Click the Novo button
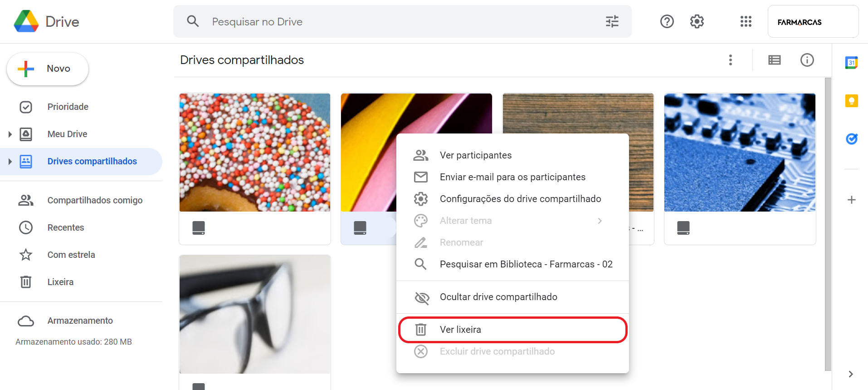 point(48,69)
